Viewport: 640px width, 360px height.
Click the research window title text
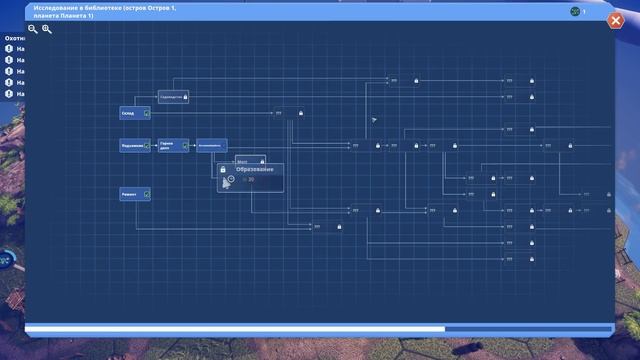coord(104,11)
